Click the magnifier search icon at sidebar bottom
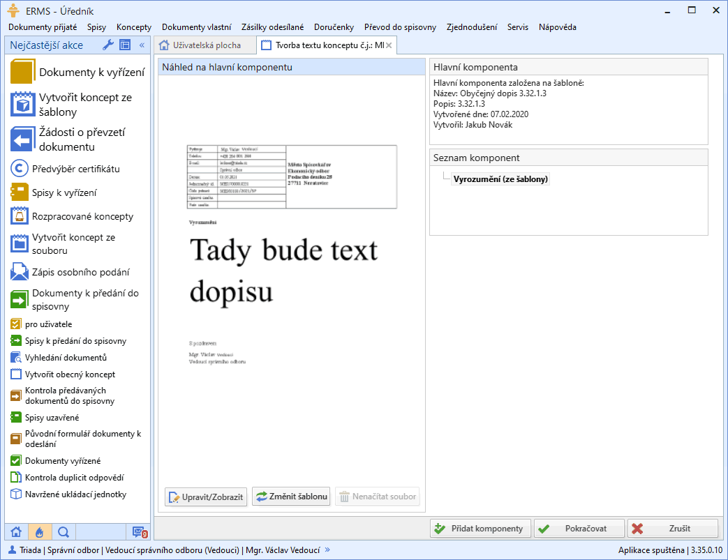This screenshot has width=728, height=560. (x=63, y=532)
